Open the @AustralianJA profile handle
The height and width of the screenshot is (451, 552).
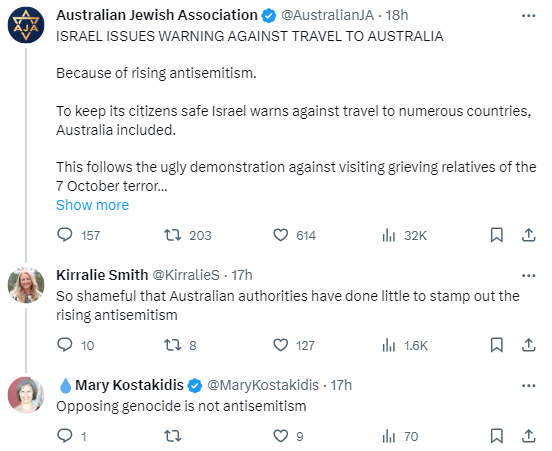[327, 15]
